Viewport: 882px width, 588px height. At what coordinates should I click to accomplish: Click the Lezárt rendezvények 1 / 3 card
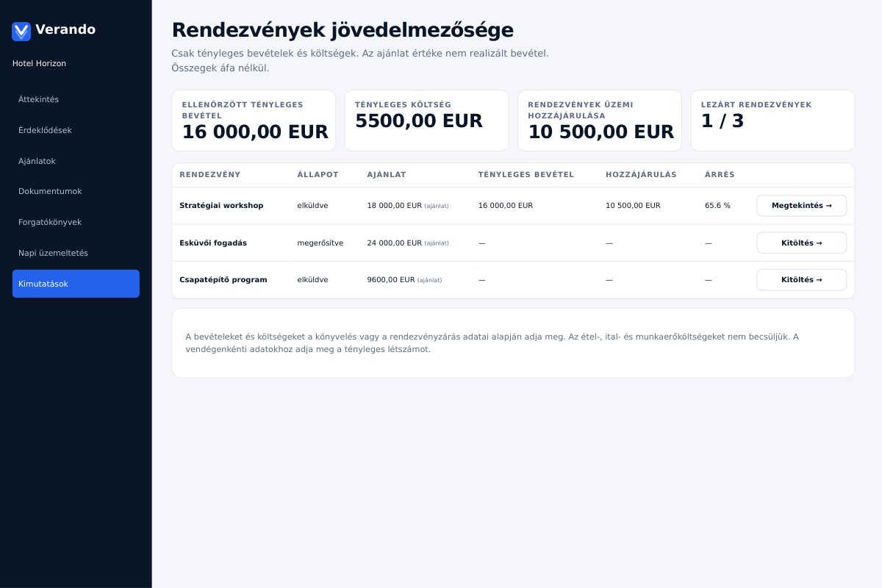tap(772, 121)
